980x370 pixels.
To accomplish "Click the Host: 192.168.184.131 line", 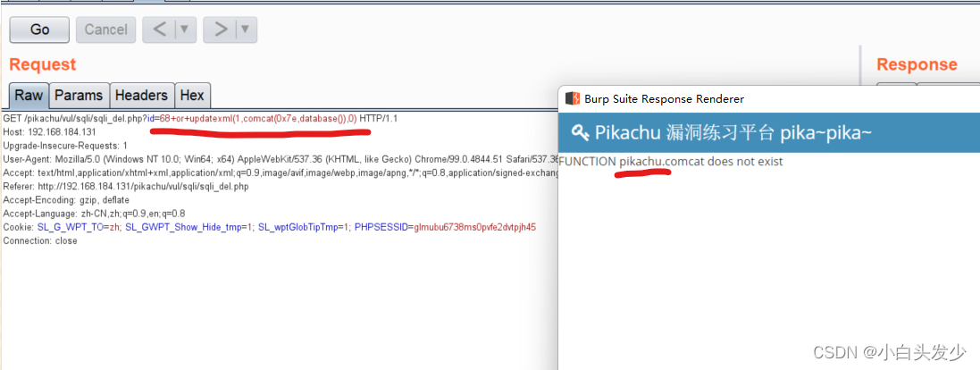I will click(49, 132).
